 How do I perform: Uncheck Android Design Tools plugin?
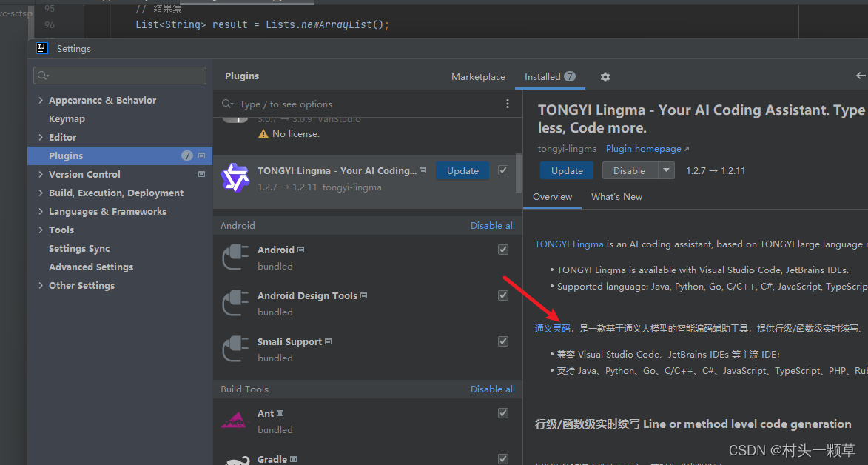pyautogui.click(x=503, y=295)
